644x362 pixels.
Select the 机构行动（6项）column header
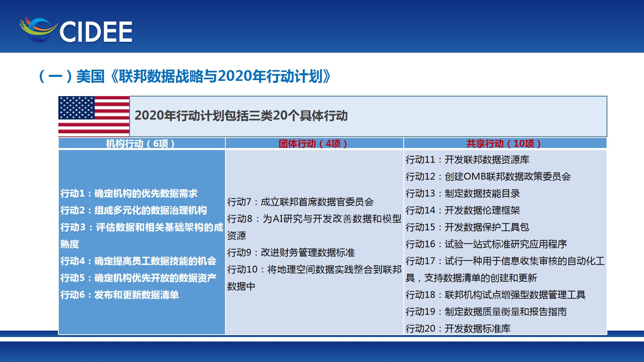(141, 144)
